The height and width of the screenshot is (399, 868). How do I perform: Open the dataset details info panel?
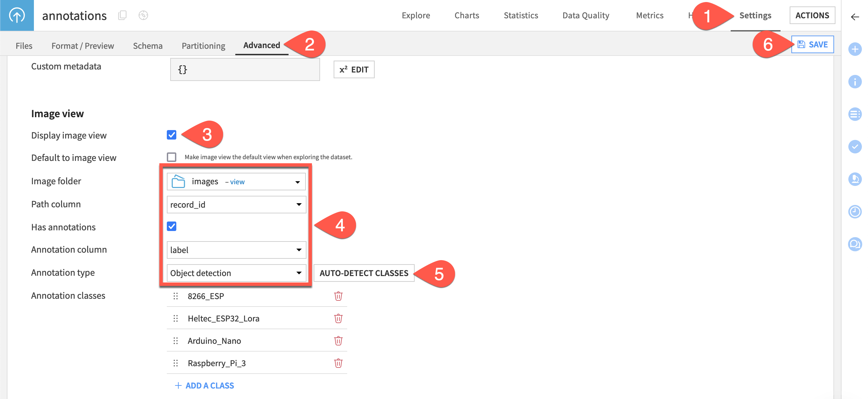coord(854,82)
